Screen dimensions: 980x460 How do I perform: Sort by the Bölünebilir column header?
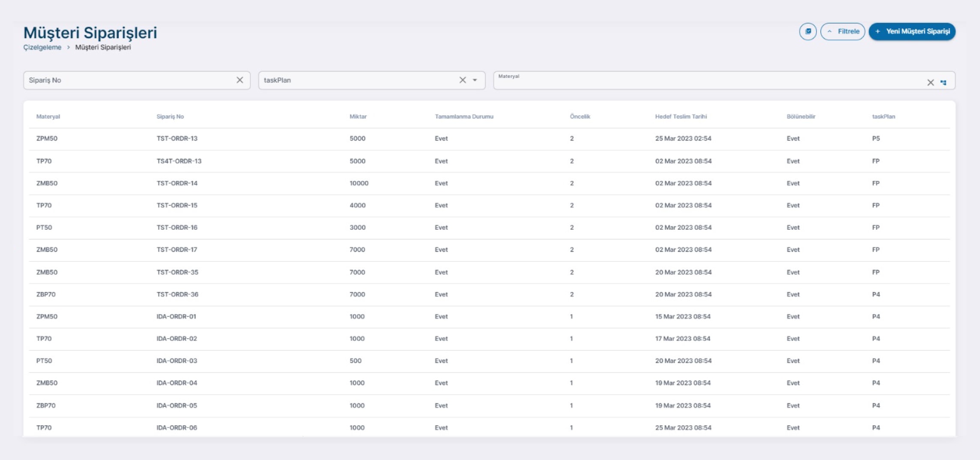pyautogui.click(x=801, y=117)
